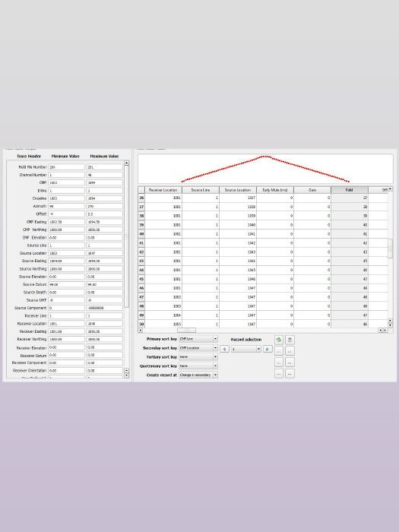Image resolution: width=399 pixels, height=532 pixels.
Task: Go to previous record with blue left arrow
Action: coord(224,349)
